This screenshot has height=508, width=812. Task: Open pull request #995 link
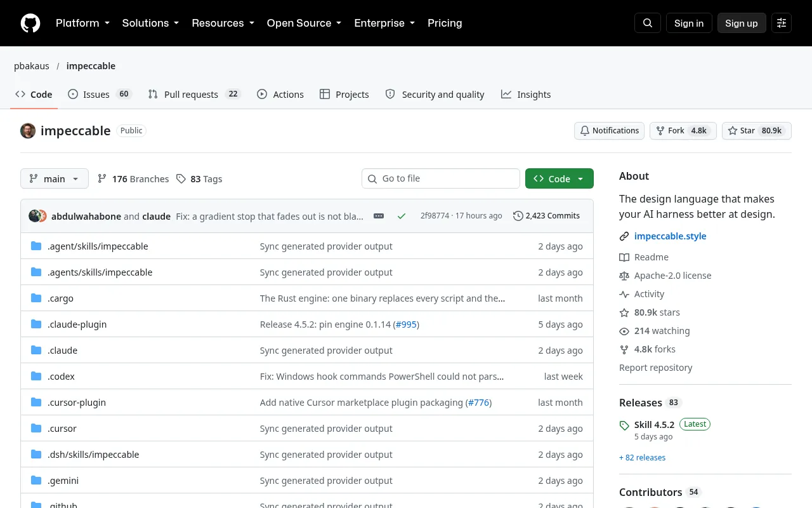point(406,324)
